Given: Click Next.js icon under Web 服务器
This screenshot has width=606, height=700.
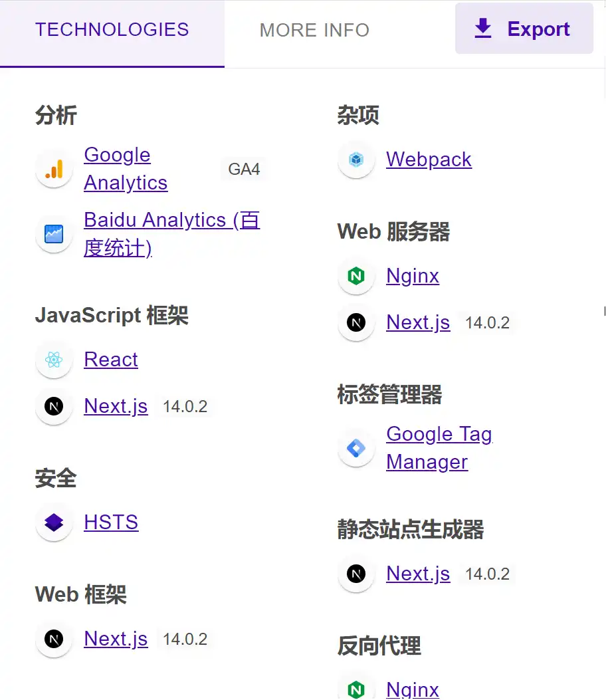Looking at the screenshot, I should 356,322.
